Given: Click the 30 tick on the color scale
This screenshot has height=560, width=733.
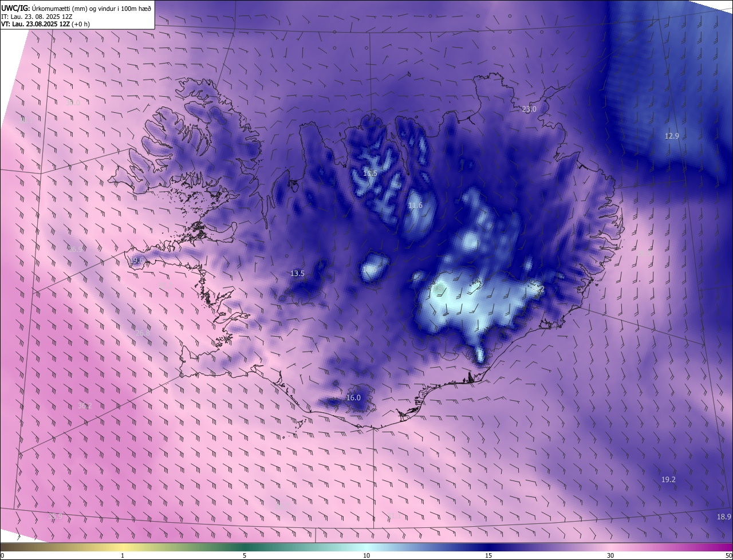Looking at the screenshot, I should [x=610, y=555].
